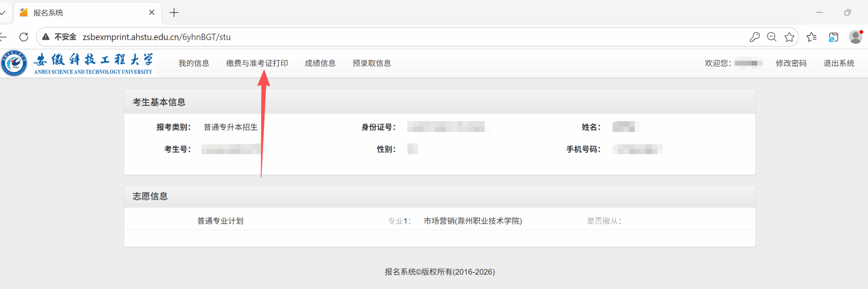
Task: Click 退出系统 to log out
Action: pyautogui.click(x=839, y=63)
